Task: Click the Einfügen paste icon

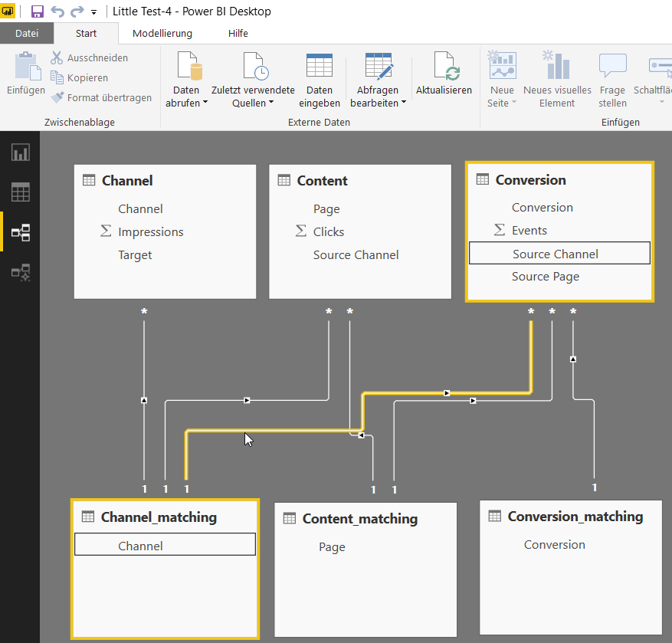Action: coord(28,66)
